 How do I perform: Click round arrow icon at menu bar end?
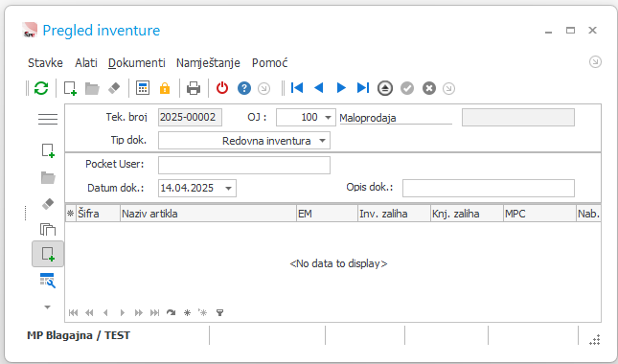(x=595, y=62)
